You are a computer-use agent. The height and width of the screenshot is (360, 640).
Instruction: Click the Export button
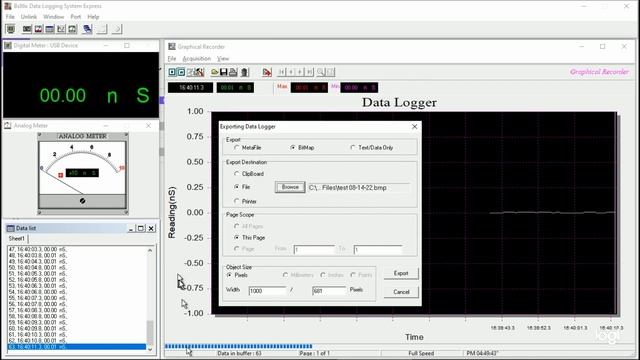pyautogui.click(x=401, y=273)
